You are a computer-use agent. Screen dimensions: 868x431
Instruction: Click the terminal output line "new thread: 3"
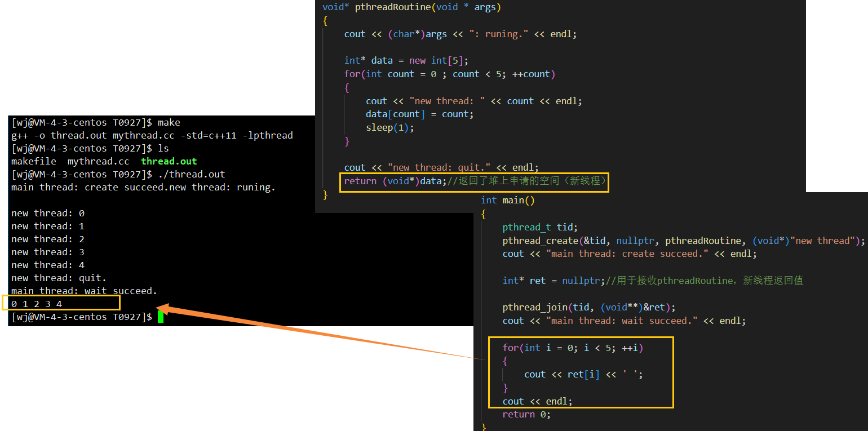click(x=48, y=252)
